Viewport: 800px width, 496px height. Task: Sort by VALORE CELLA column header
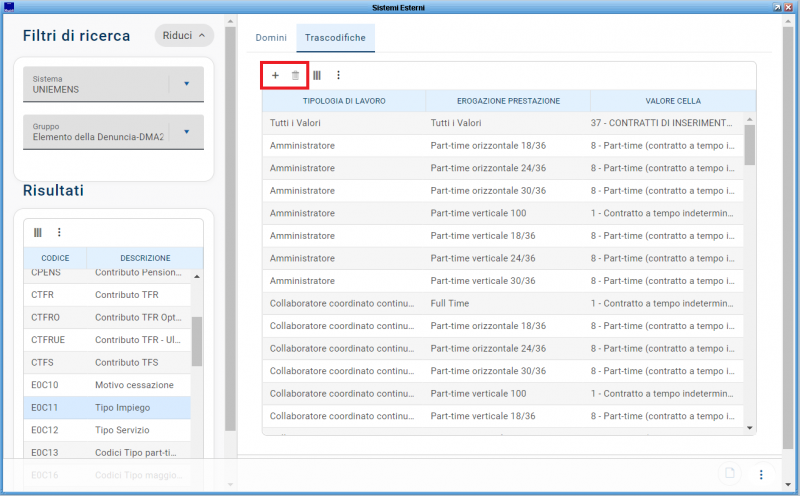click(x=673, y=101)
